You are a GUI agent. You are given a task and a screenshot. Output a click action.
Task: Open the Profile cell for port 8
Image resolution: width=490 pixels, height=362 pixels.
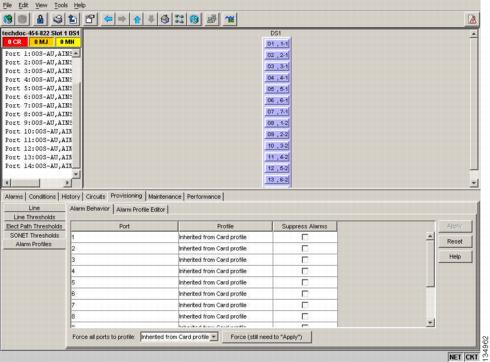tap(225, 317)
